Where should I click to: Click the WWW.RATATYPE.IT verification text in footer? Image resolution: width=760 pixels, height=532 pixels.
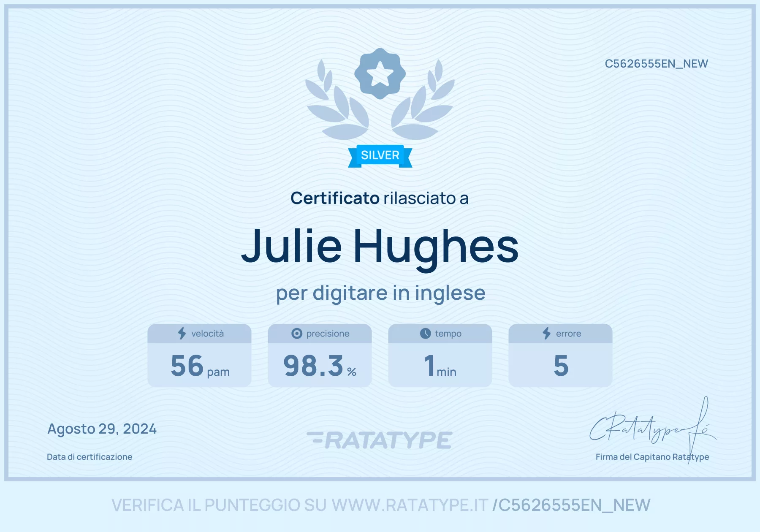410,505
